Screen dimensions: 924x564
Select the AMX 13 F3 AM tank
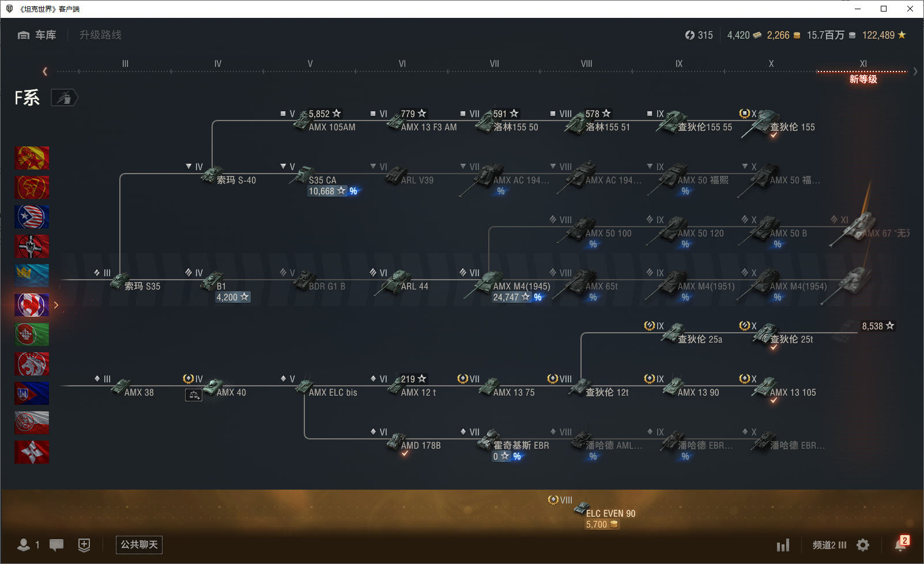pyautogui.click(x=421, y=121)
